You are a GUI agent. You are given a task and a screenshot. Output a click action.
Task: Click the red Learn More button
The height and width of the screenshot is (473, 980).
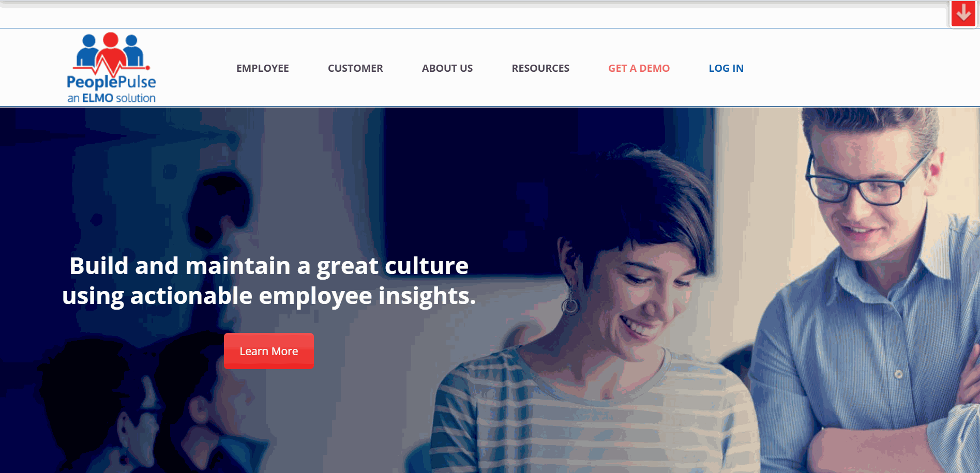click(x=269, y=351)
